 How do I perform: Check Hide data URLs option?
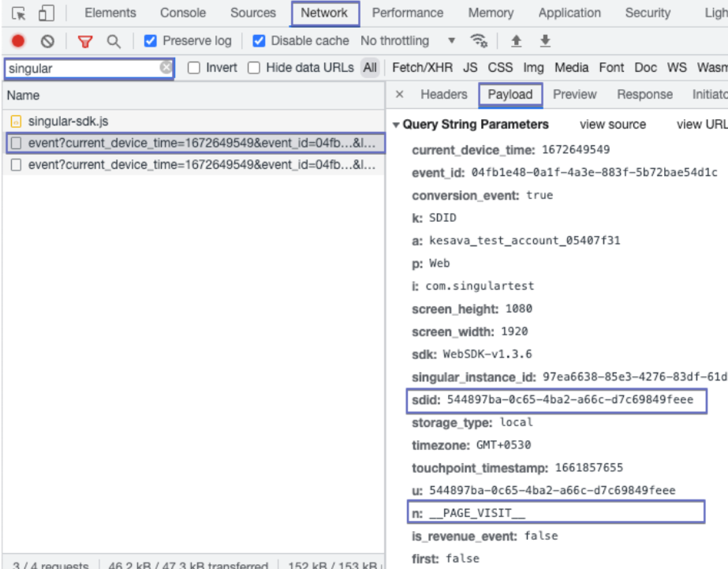pyautogui.click(x=254, y=68)
